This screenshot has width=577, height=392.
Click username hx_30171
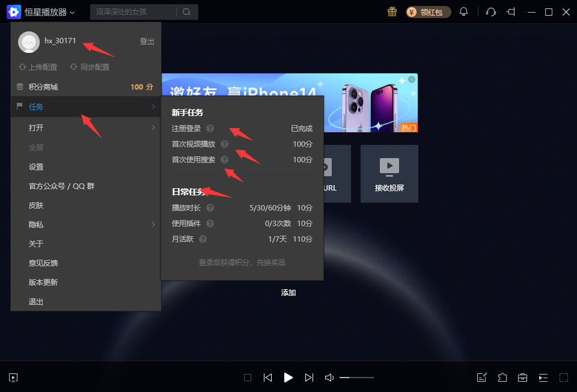pos(60,41)
